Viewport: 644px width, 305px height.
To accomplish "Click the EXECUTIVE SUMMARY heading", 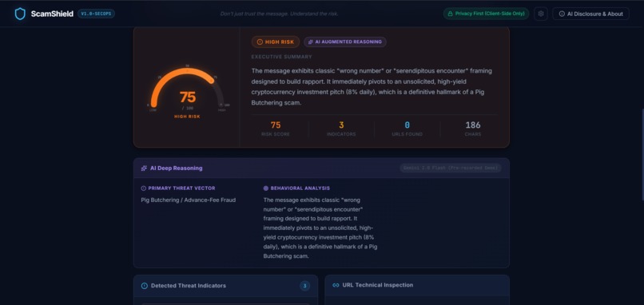I will (282, 57).
